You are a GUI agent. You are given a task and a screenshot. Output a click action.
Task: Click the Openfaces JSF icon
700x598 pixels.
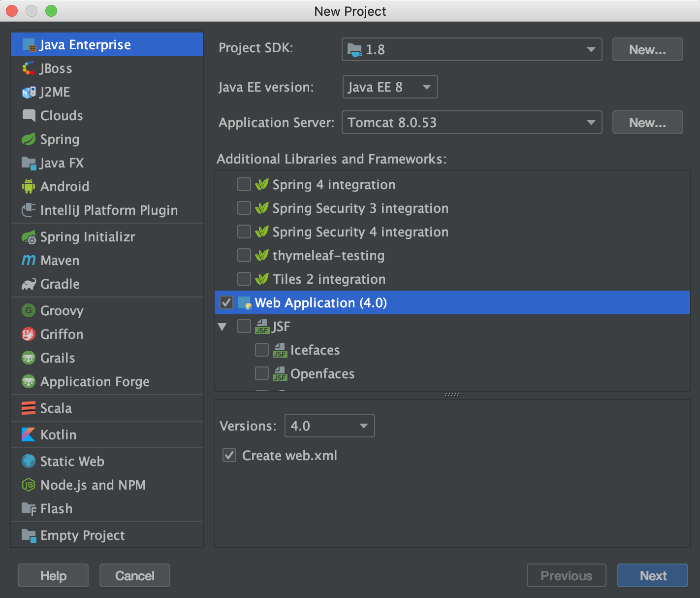point(280,374)
